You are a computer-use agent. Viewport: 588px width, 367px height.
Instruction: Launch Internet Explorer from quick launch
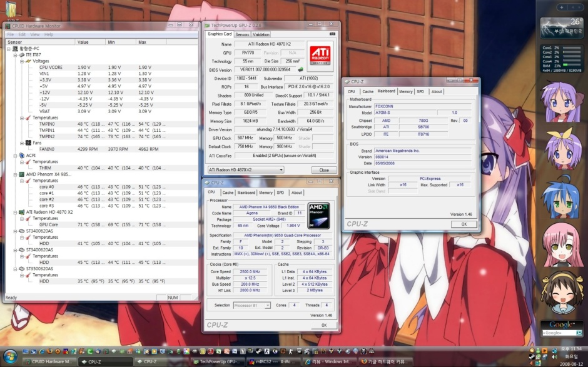click(42, 351)
